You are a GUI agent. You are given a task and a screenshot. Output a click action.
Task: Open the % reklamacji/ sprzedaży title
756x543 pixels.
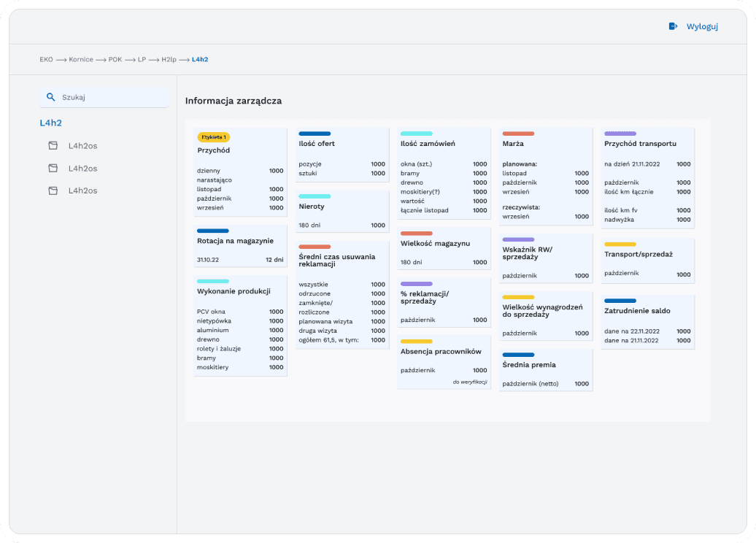(425, 298)
